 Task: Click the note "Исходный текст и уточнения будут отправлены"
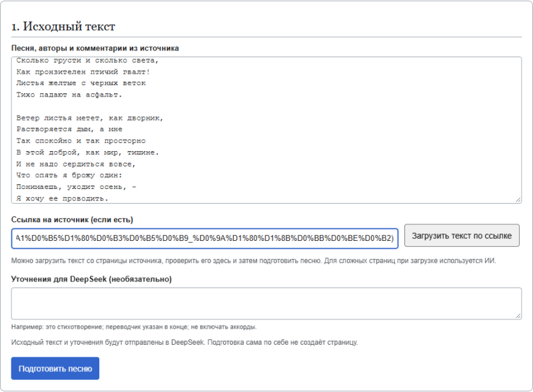(x=185, y=342)
